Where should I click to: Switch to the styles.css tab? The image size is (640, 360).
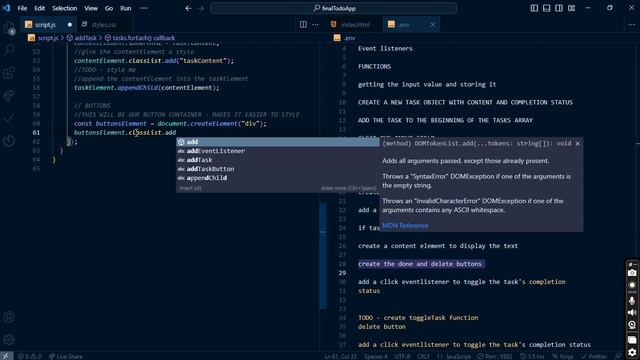104,24
